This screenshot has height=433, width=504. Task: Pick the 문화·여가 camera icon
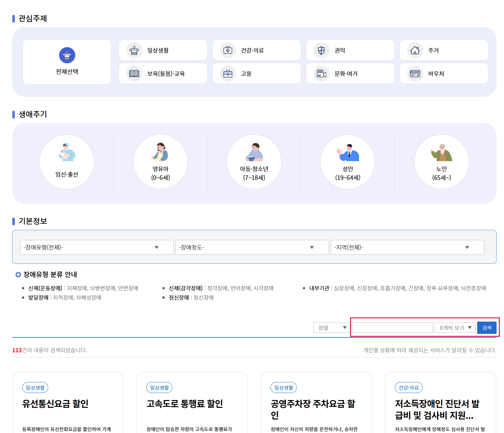321,74
